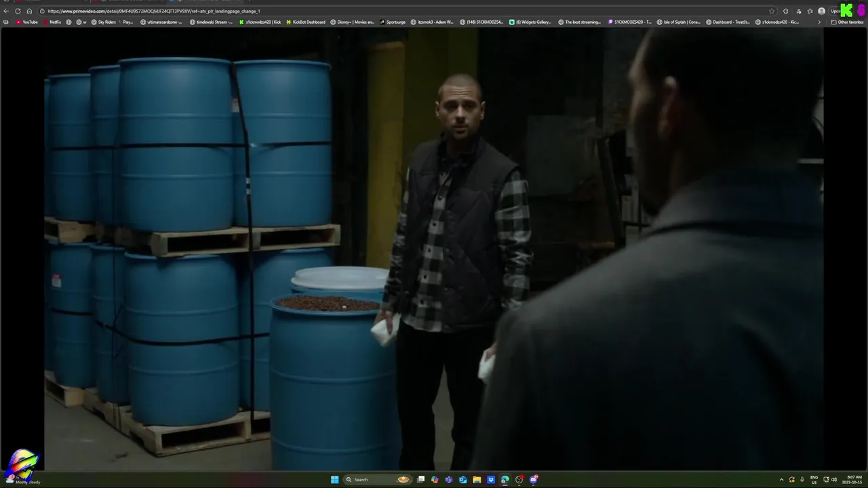Switch the ENG US input language
The height and width of the screenshot is (488, 868).
(814, 480)
